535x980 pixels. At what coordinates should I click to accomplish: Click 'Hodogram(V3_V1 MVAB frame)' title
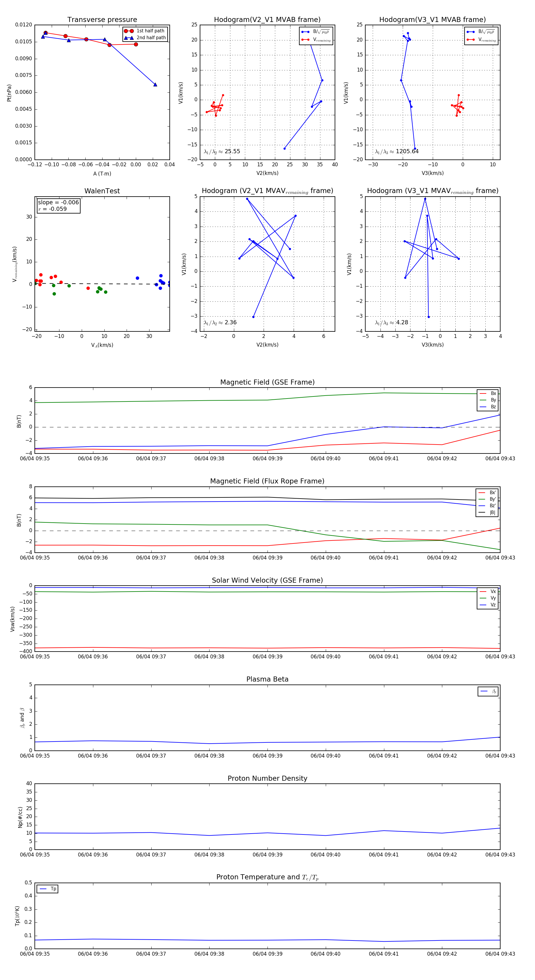[x=432, y=20]
